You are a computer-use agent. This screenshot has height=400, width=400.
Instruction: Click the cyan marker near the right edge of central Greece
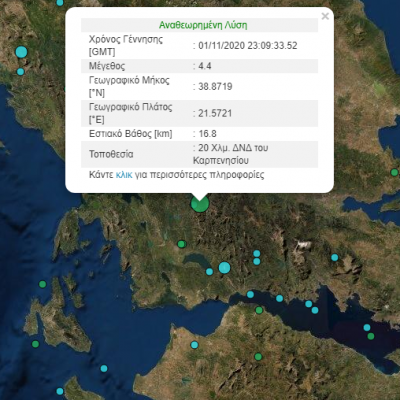coord(335,257)
